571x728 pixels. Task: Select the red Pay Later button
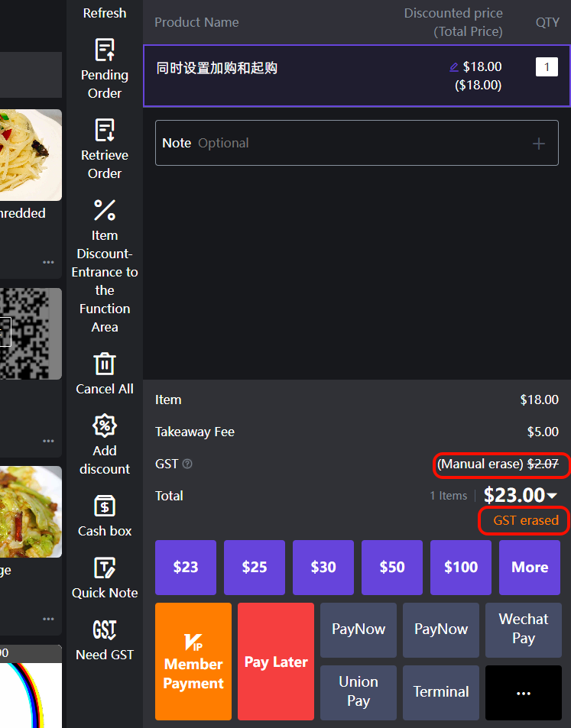(276, 662)
